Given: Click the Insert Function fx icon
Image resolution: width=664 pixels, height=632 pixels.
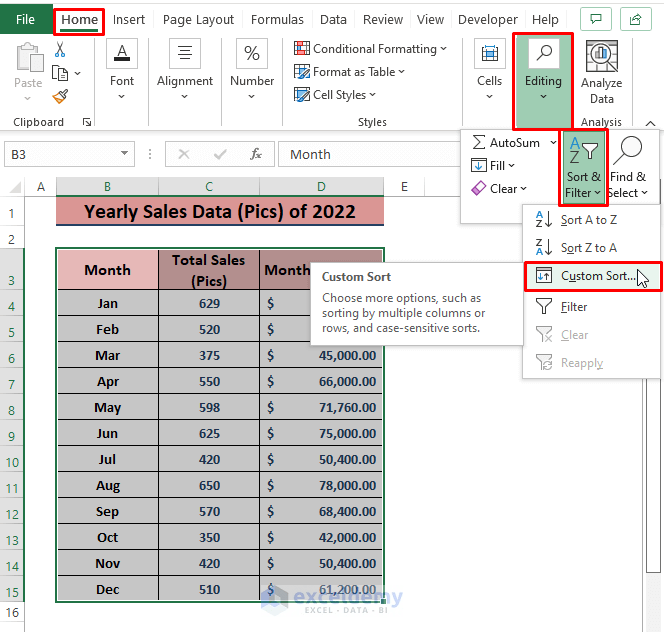Looking at the screenshot, I should pos(255,154).
